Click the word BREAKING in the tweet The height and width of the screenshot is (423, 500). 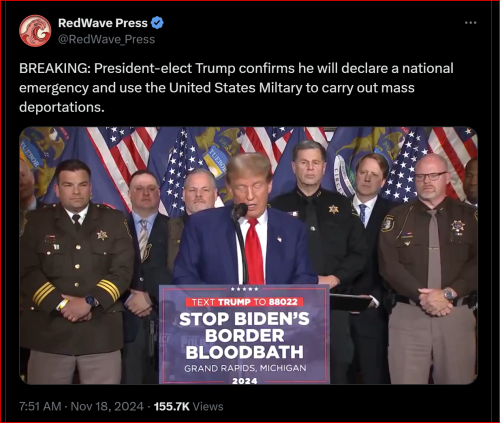coord(53,68)
